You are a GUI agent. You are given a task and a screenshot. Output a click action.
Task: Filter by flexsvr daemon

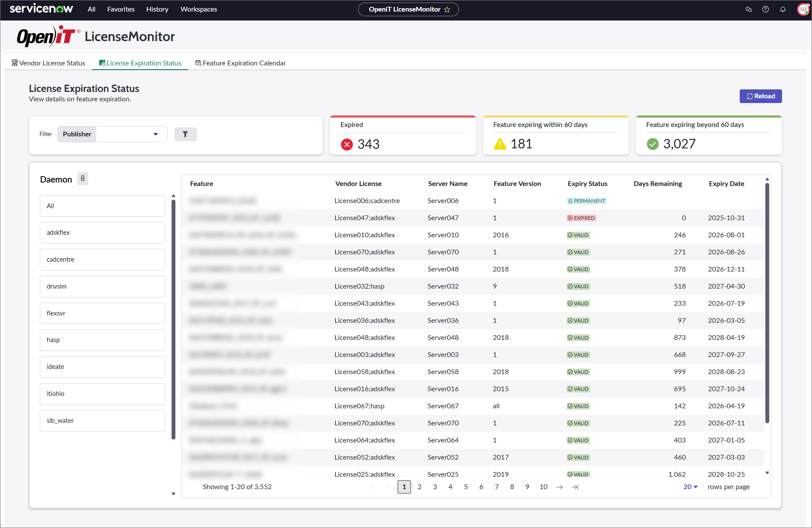click(x=102, y=313)
